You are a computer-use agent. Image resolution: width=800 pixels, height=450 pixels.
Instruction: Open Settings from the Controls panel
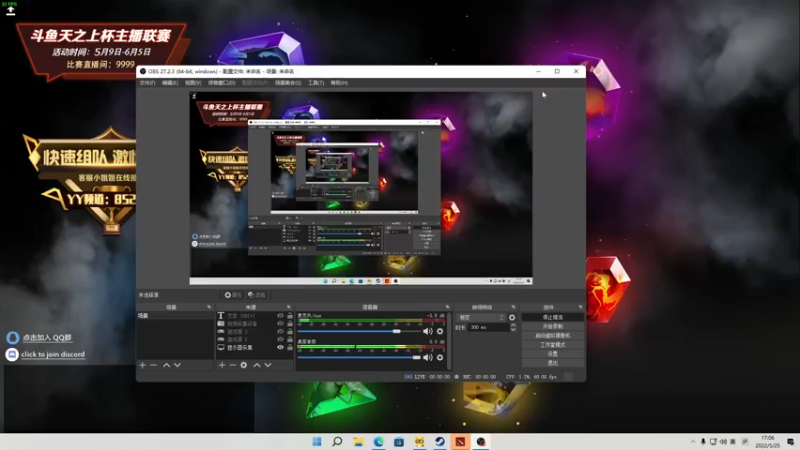(553, 354)
